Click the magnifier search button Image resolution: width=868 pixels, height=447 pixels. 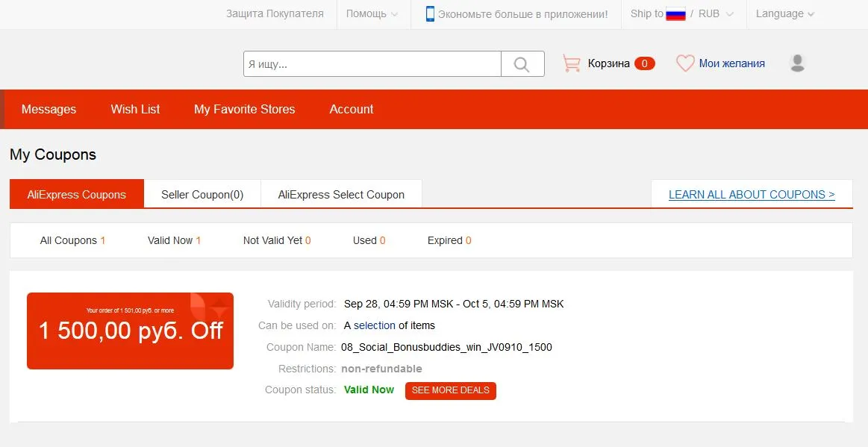[x=522, y=64]
